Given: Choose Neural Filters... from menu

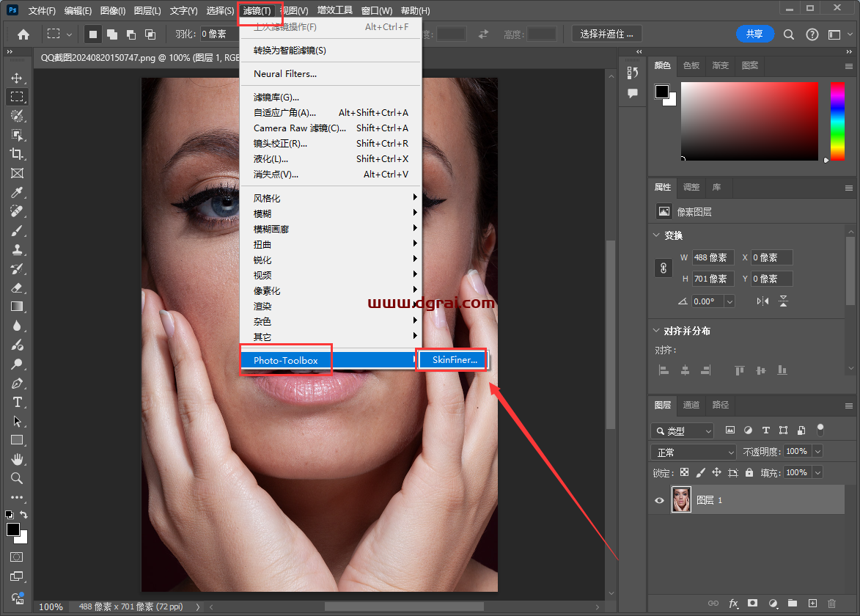Looking at the screenshot, I should pos(331,73).
